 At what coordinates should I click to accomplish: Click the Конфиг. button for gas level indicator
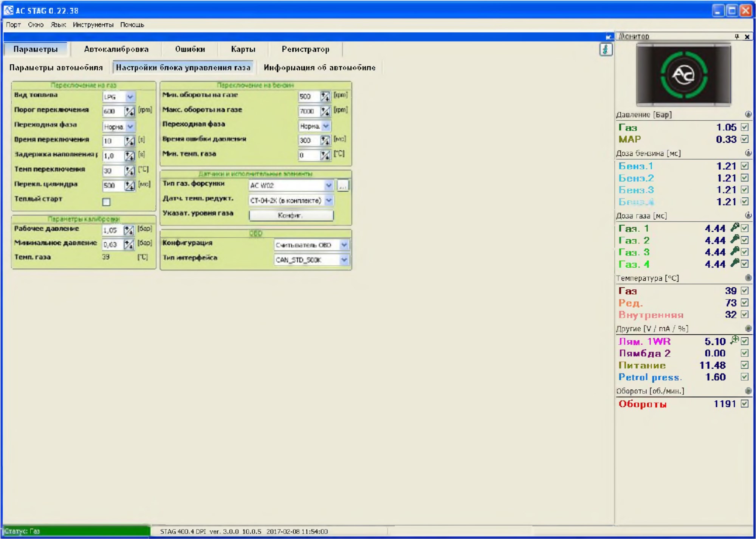point(291,215)
